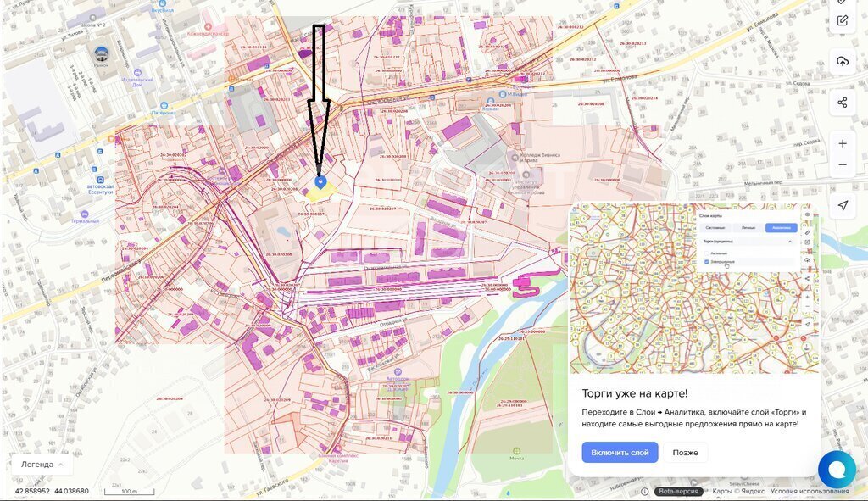The height and width of the screenshot is (501, 868).
Task: Open the Условия использования link
Action: coord(810,491)
